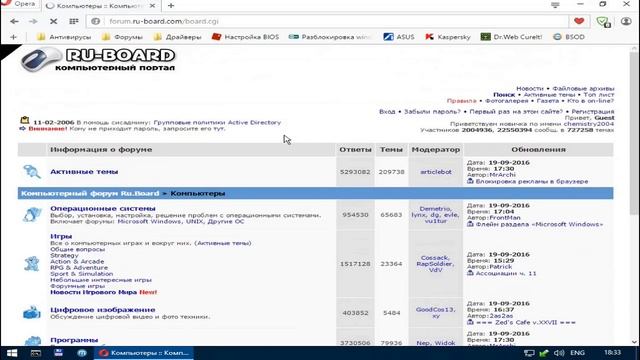The width and height of the screenshot is (640, 360).
Task: Open the Фотогалерея link
Action: coord(507,101)
